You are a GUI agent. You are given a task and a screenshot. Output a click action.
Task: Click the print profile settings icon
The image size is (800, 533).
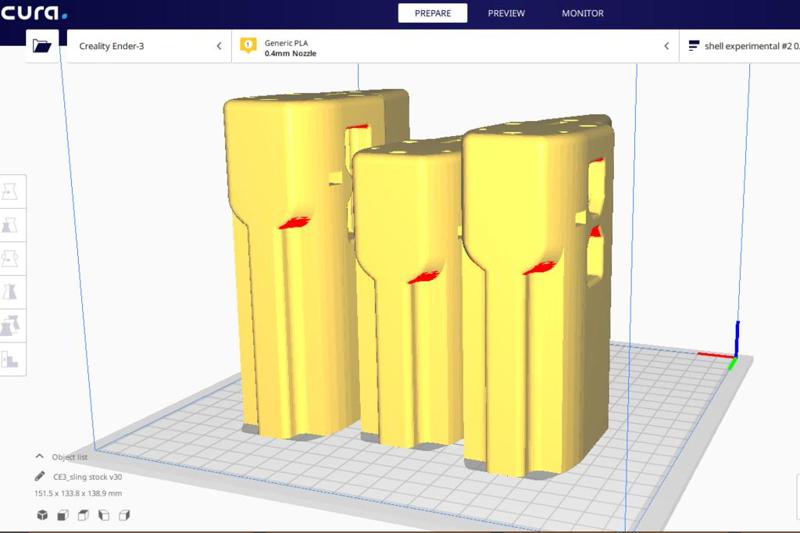coord(694,46)
